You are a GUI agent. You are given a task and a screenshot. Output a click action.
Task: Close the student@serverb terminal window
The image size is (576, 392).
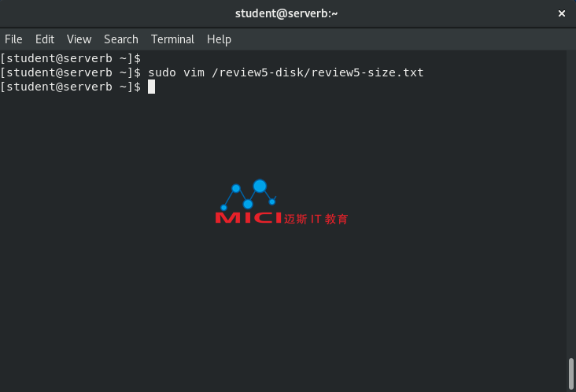point(562,13)
